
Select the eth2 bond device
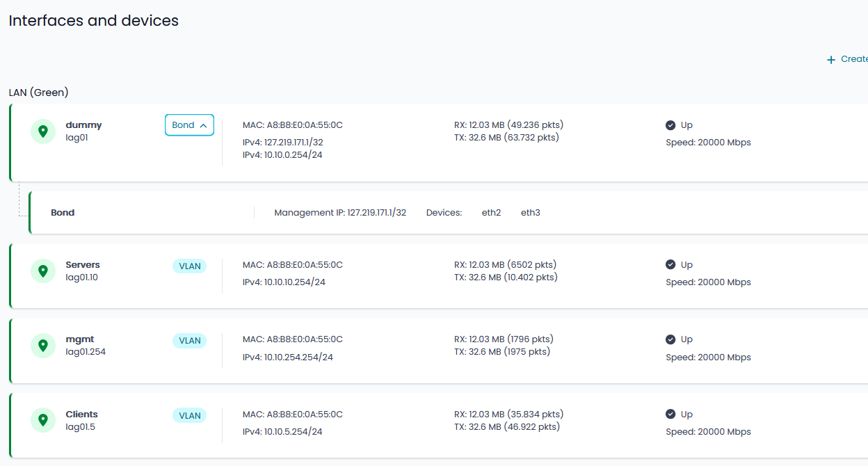tap(491, 213)
